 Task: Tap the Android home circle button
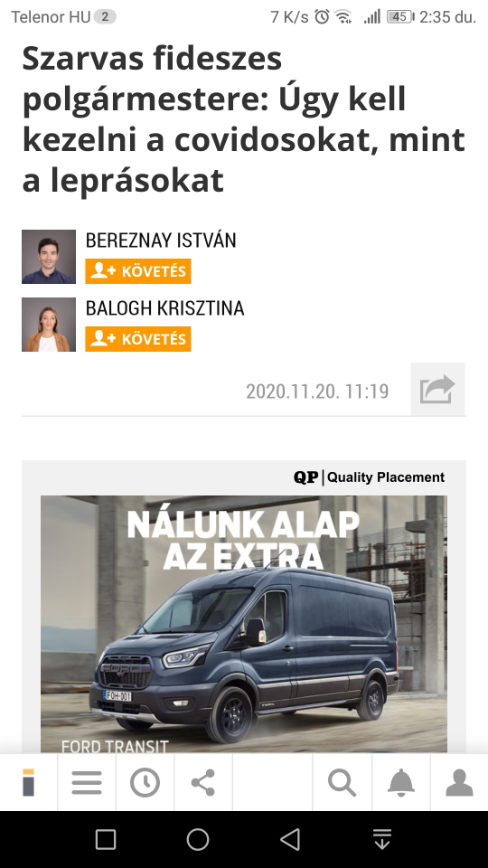[x=198, y=839]
